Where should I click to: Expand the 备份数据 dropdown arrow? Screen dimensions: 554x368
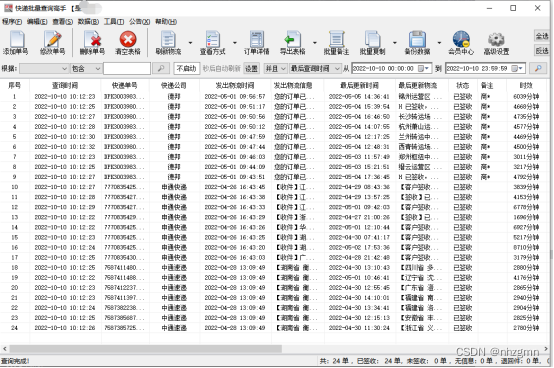coord(439,43)
